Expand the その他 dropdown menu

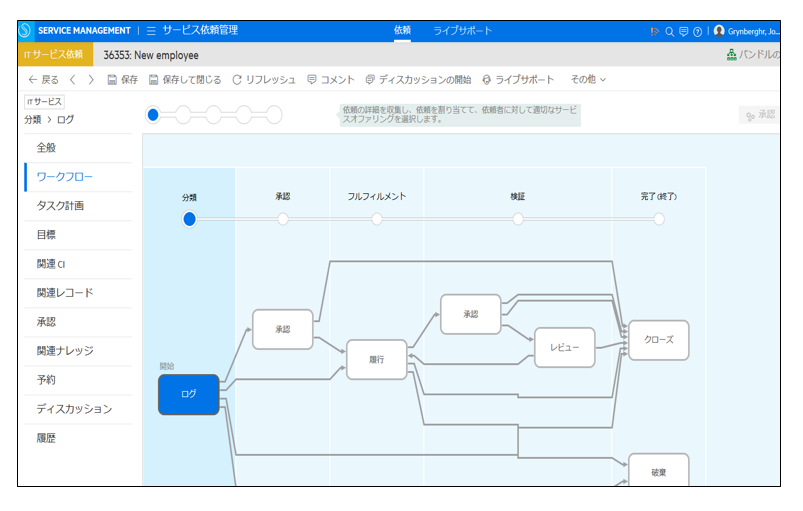[588, 79]
